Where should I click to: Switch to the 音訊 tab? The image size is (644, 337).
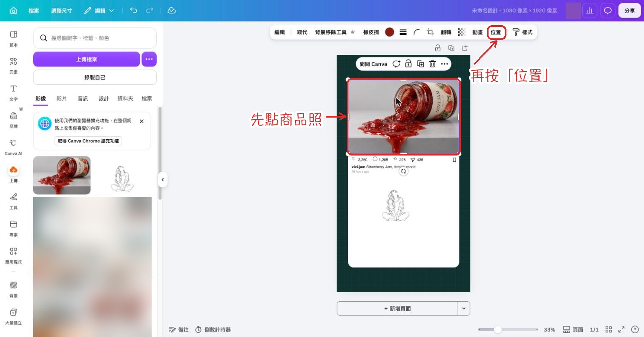83,98
